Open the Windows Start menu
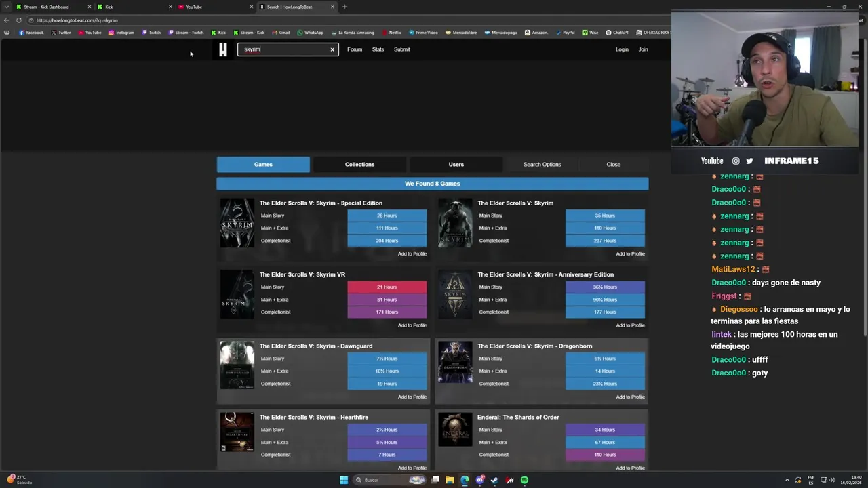Viewport: 868px width, 488px height. point(344,480)
